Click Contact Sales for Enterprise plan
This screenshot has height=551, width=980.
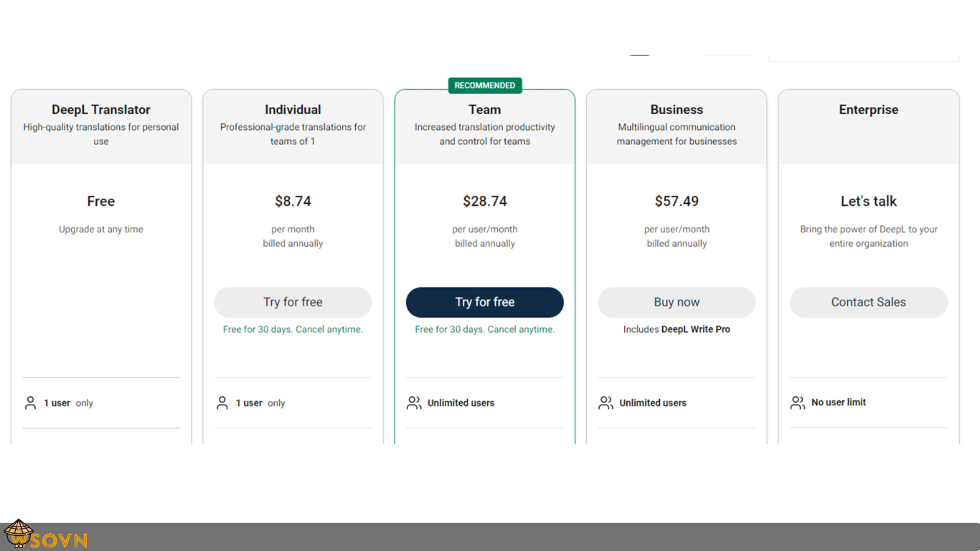tap(869, 302)
